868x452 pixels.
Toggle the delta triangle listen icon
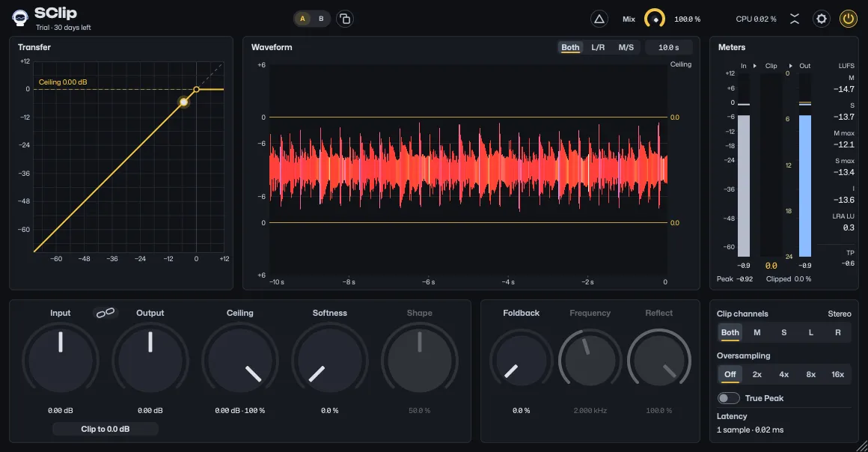(599, 19)
